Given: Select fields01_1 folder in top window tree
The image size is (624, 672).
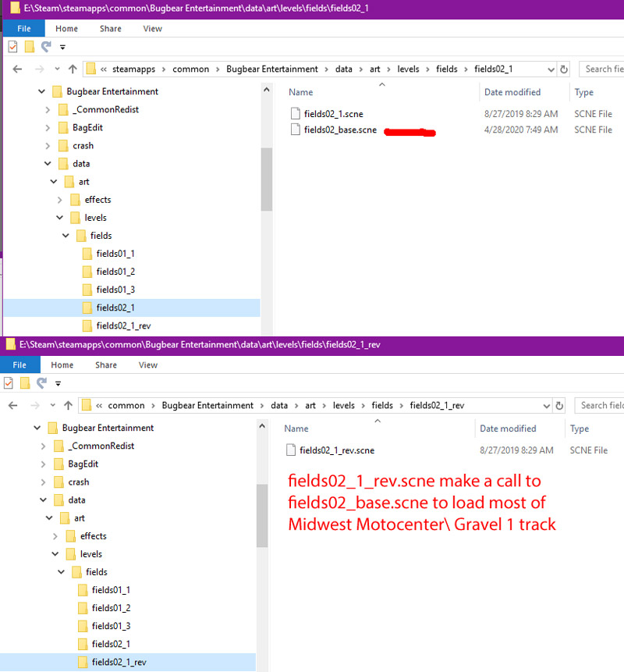Looking at the screenshot, I should pyautogui.click(x=115, y=254).
